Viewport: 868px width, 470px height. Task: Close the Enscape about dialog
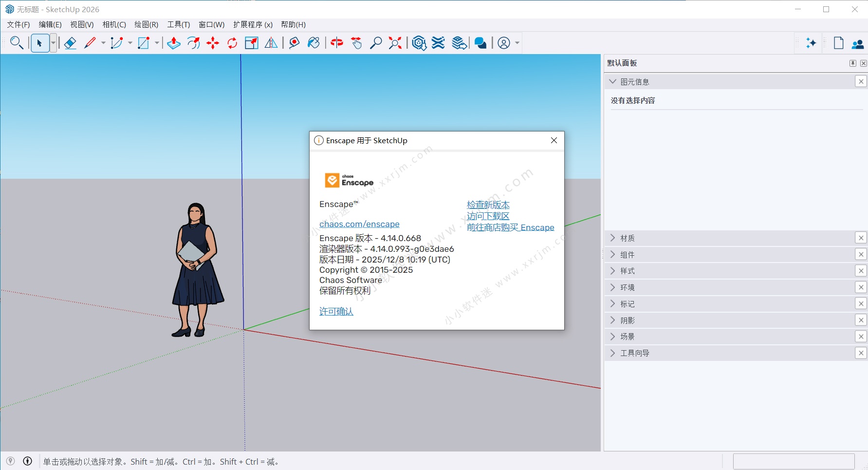(554, 140)
